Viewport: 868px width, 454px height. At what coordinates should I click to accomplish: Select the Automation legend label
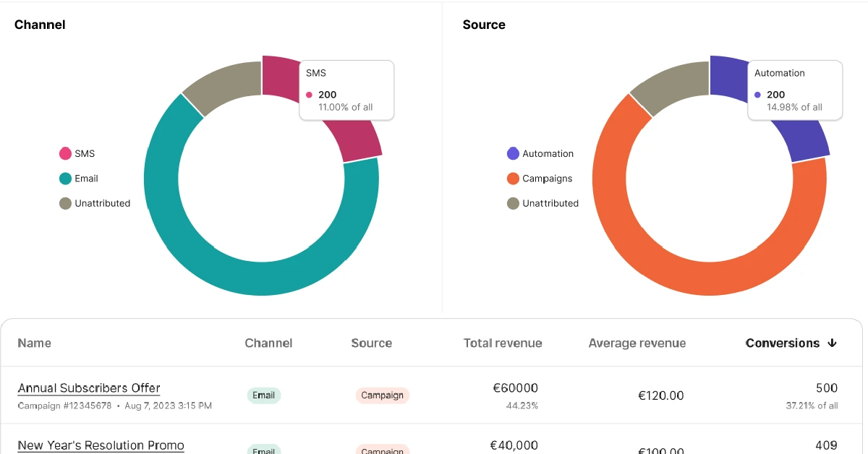click(x=548, y=153)
